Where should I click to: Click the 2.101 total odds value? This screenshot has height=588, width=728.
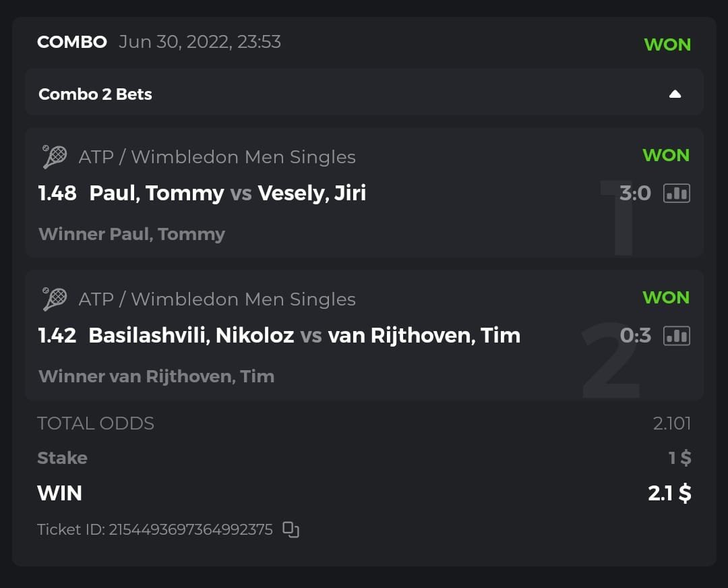click(671, 423)
